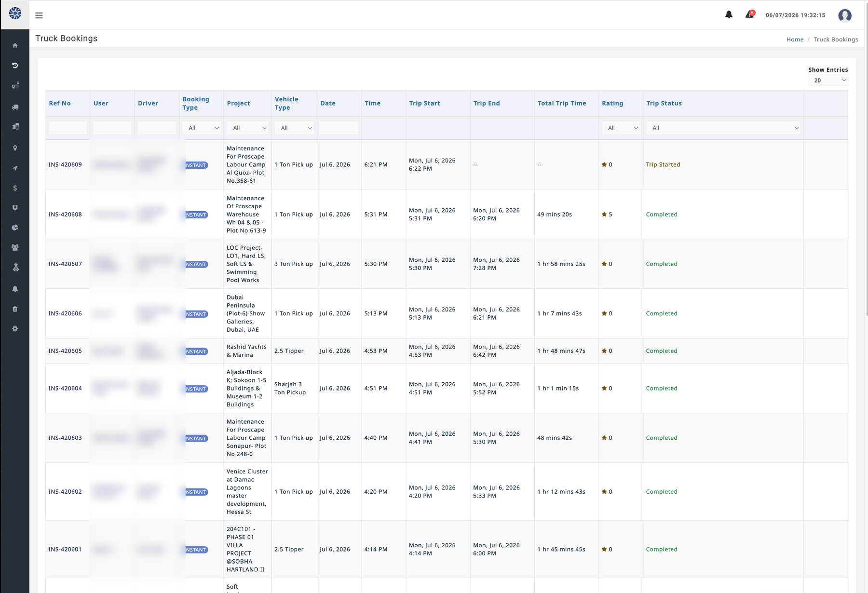Click the rating star for INS-420608
The width and height of the screenshot is (868, 593).
pyautogui.click(x=604, y=214)
